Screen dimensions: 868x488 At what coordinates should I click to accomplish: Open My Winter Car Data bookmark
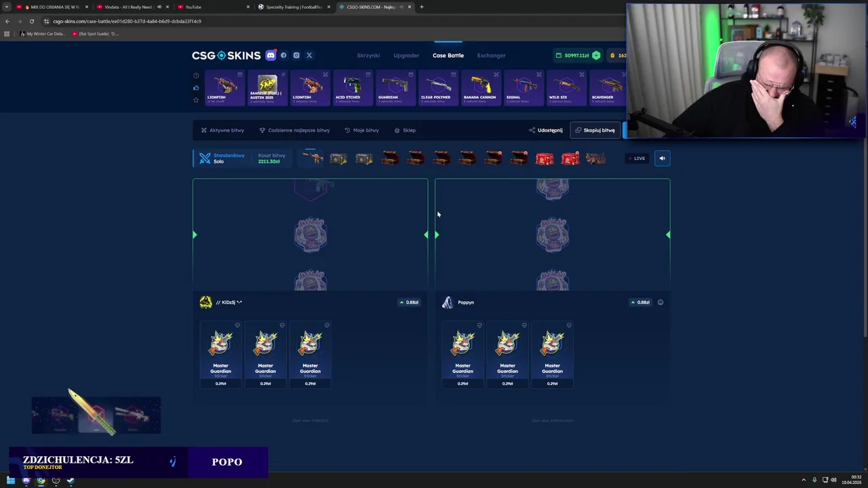click(x=42, y=34)
